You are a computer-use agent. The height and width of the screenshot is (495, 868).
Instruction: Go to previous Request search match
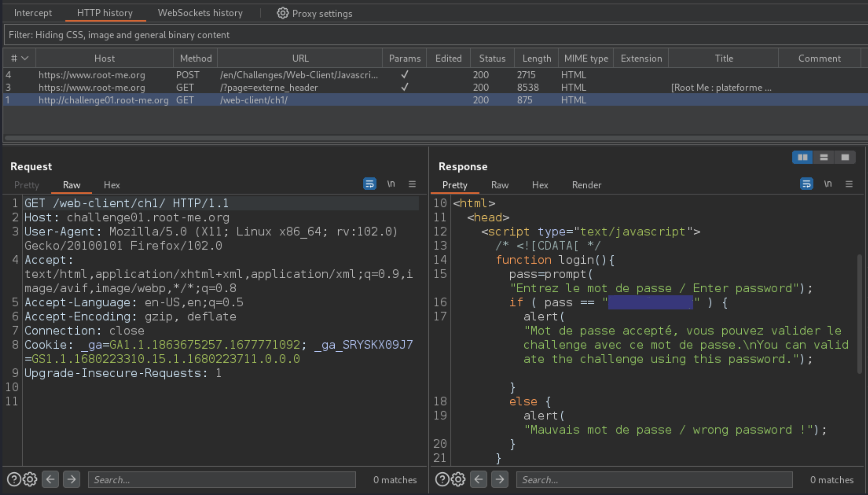[x=50, y=479]
